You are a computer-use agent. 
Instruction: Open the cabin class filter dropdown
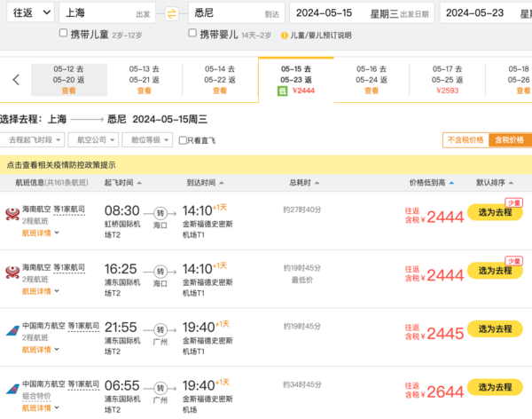pos(147,140)
